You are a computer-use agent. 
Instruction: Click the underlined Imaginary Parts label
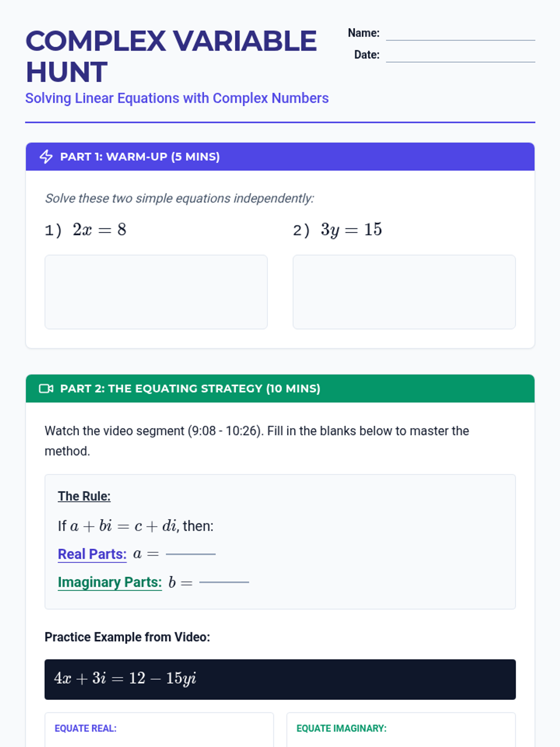point(110,582)
